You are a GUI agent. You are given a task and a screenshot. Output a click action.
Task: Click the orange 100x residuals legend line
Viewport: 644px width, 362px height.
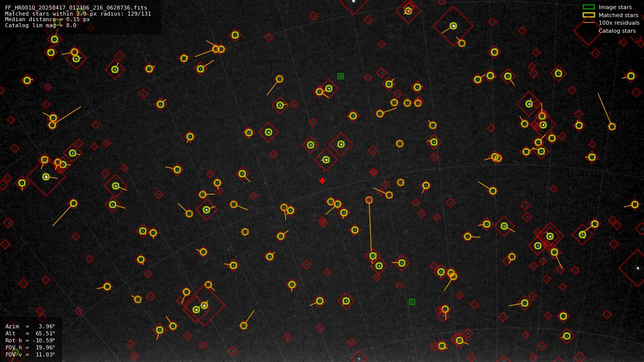(589, 23)
